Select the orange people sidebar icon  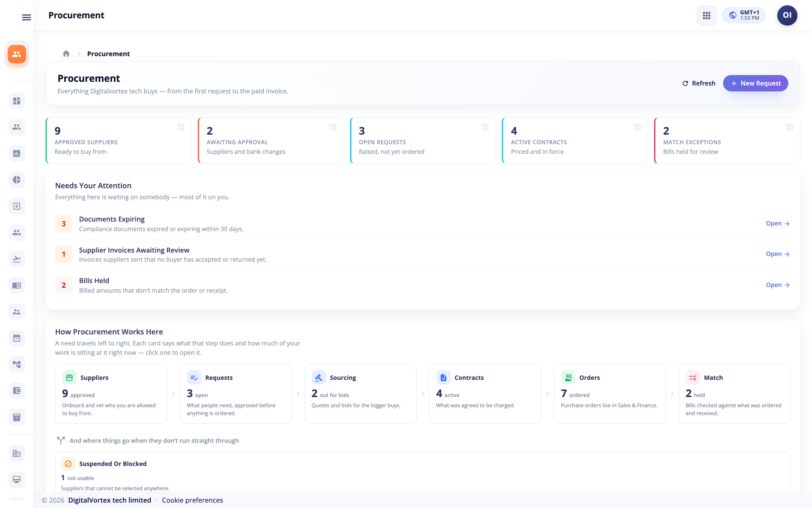tap(17, 54)
